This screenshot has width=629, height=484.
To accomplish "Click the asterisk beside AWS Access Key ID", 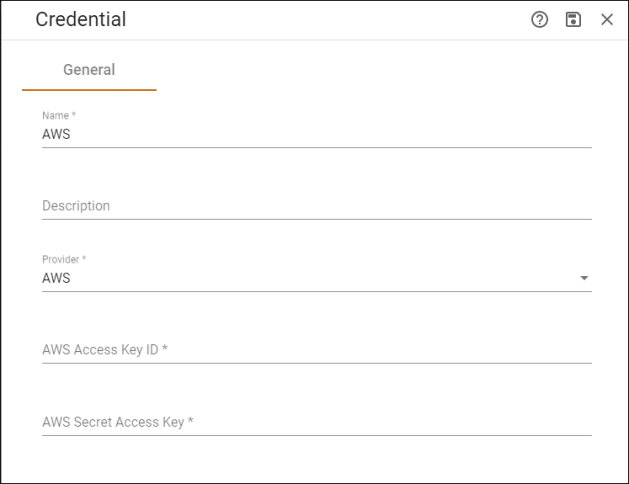I will tap(165, 348).
